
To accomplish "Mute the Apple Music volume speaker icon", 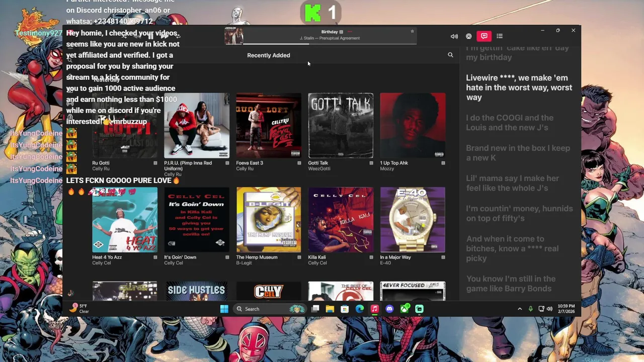I will click(x=454, y=36).
